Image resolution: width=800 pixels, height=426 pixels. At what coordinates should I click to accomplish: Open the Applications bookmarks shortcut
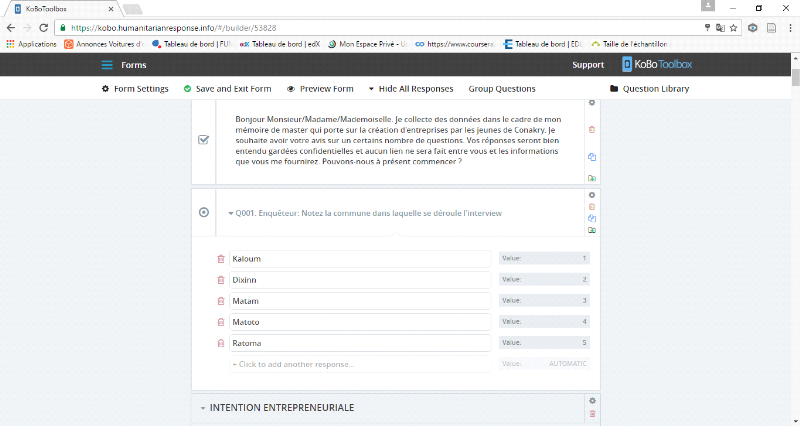32,44
